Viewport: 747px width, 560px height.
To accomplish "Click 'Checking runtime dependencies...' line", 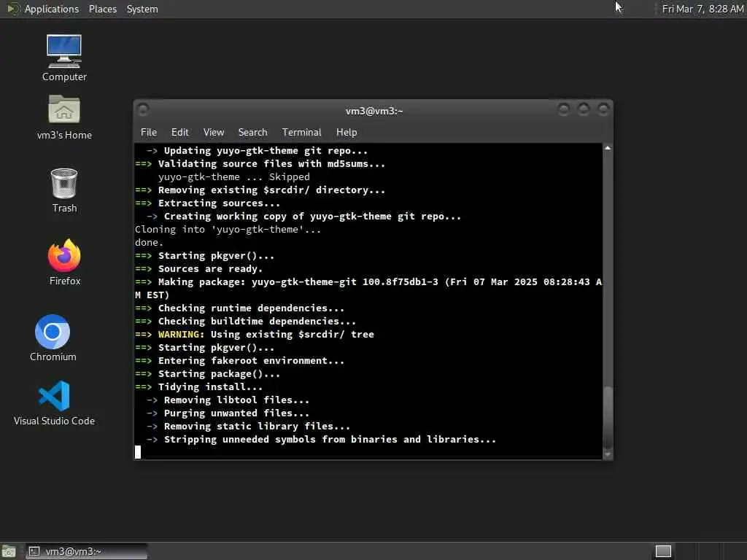I will click(251, 308).
